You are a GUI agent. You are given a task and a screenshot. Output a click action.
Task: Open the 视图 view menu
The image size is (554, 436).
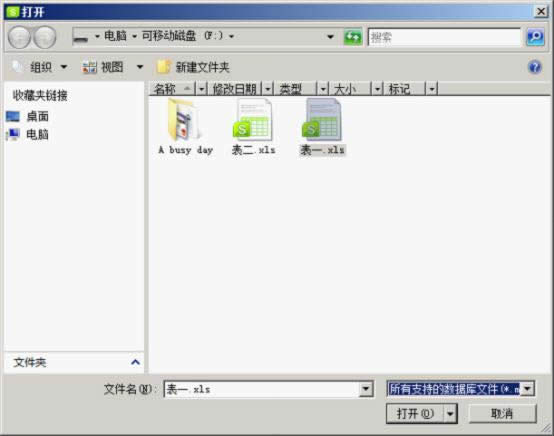tap(112, 67)
